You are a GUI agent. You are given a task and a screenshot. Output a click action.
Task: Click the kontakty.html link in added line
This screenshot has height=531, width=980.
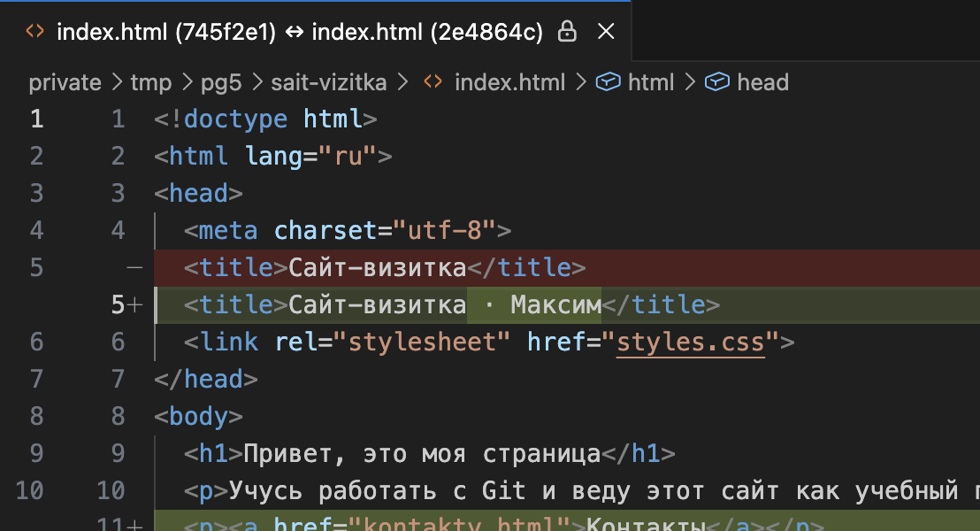coord(459,524)
